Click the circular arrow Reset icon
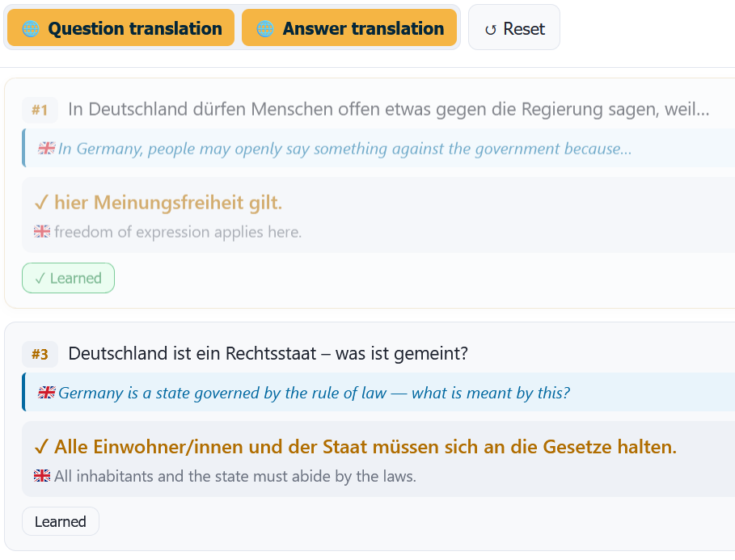Screen dimensions: 735x560 click(490, 30)
